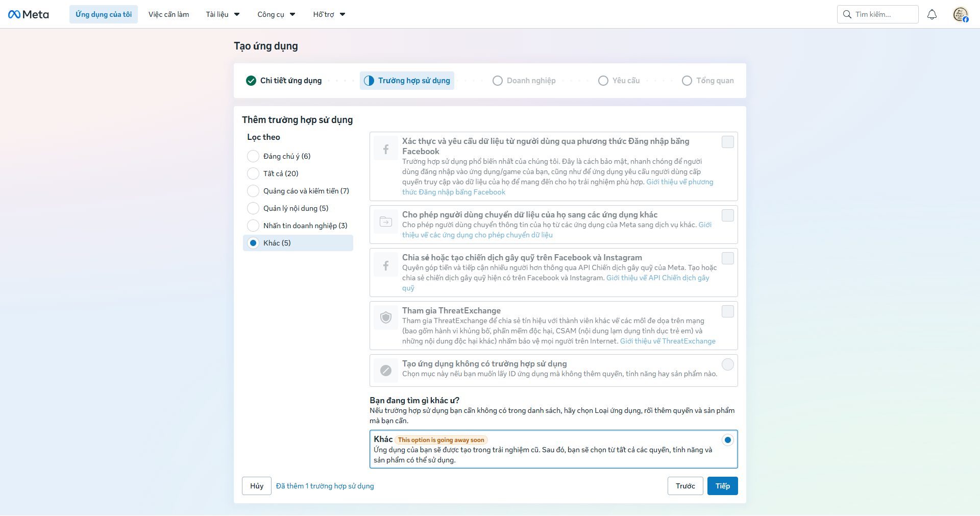Open the Đã thêm 1 trường hợp sử dụng link
The width and height of the screenshot is (980, 516).
(325, 486)
